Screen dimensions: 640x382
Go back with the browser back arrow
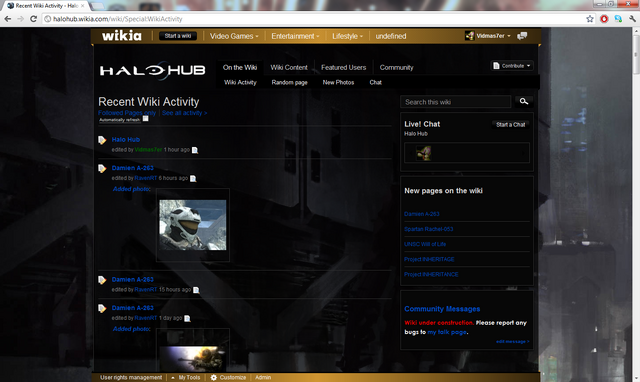click(x=7, y=19)
